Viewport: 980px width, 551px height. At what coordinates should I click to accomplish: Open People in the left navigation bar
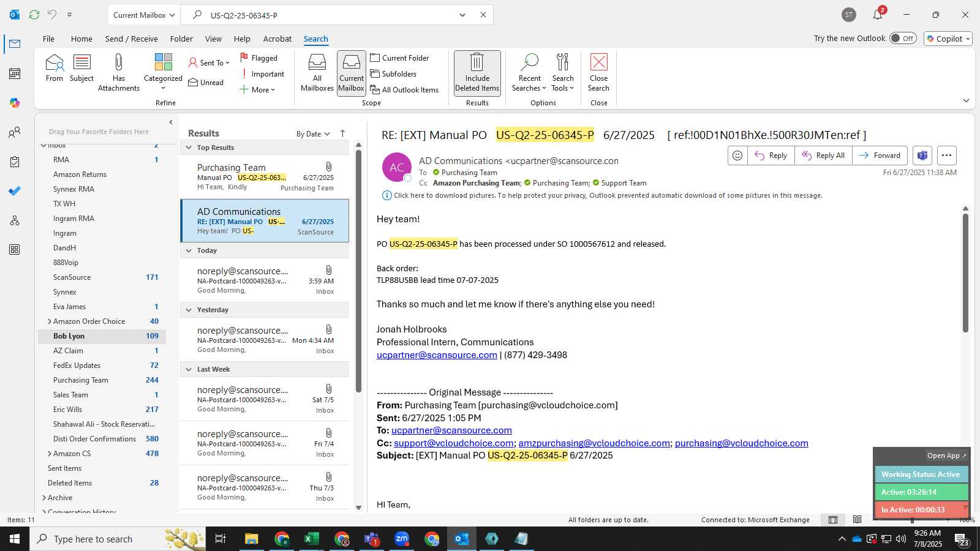tap(15, 132)
